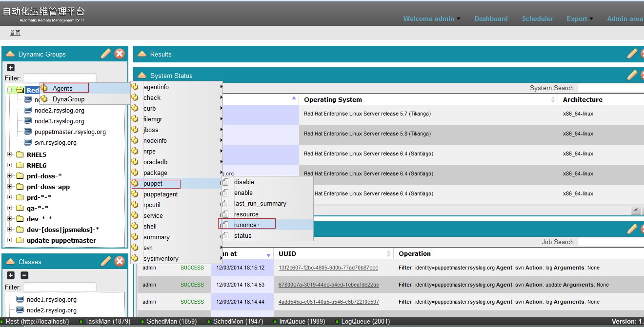This screenshot has height=327, width=644.
Task: Open the dev-[doss|jpsmelos]-* group
Action: click(63, 230)
